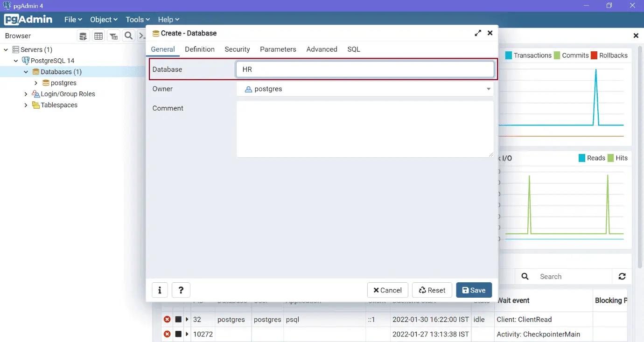Open dialog help via the question mark icon
The height and width of the screenshot is (342, 644).
click(181, 290)
